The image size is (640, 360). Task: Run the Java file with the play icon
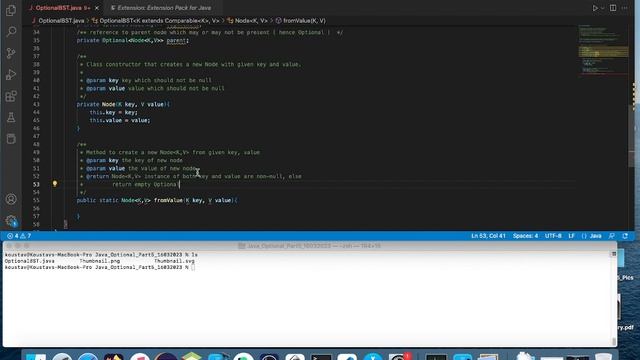click(x=595, y=8)
